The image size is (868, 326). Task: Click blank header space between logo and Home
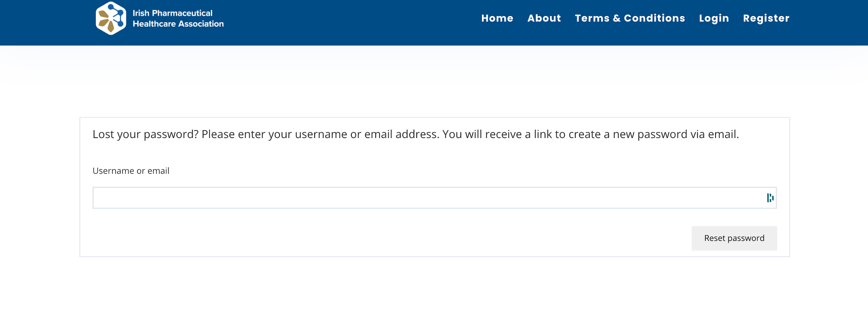(x=347, y=21)
